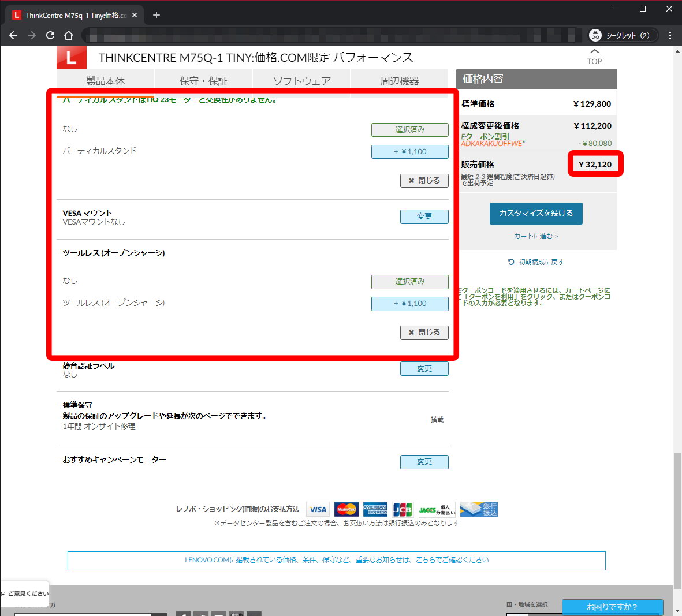Image resolution: width=682 pixels, height=616 pixels.
Task: Select the 販売価格 amount ¥32,120
Action: tap(595, 165)
